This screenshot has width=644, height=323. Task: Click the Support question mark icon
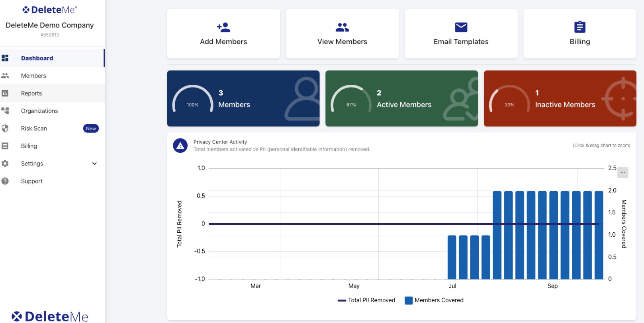(x=5, y=181)
